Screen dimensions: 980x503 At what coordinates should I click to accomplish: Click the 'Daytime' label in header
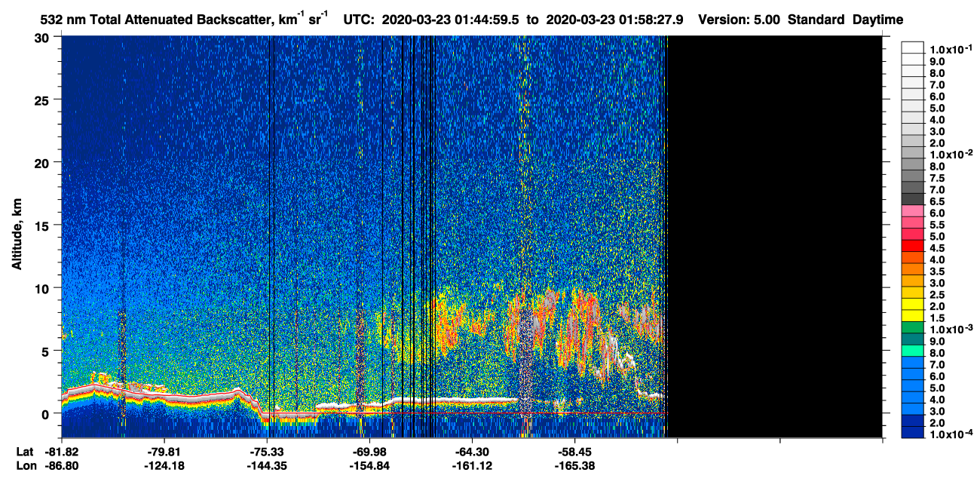pos(878,20)
